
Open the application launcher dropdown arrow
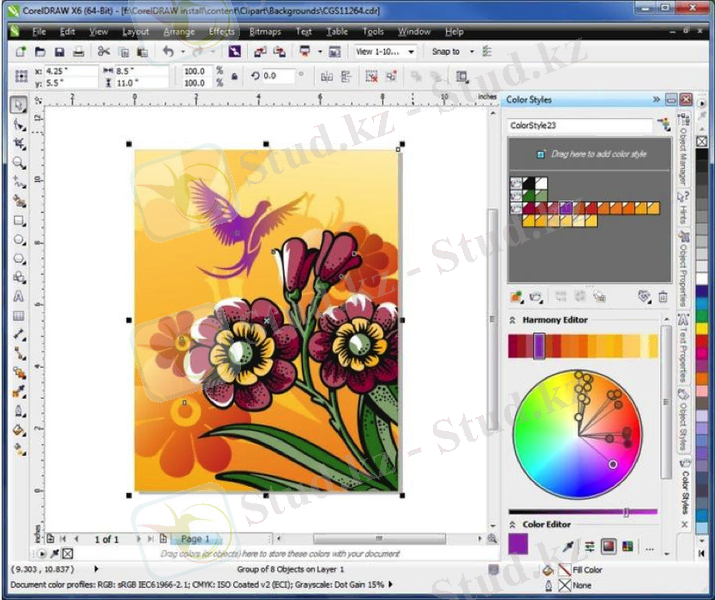(320, 52)
